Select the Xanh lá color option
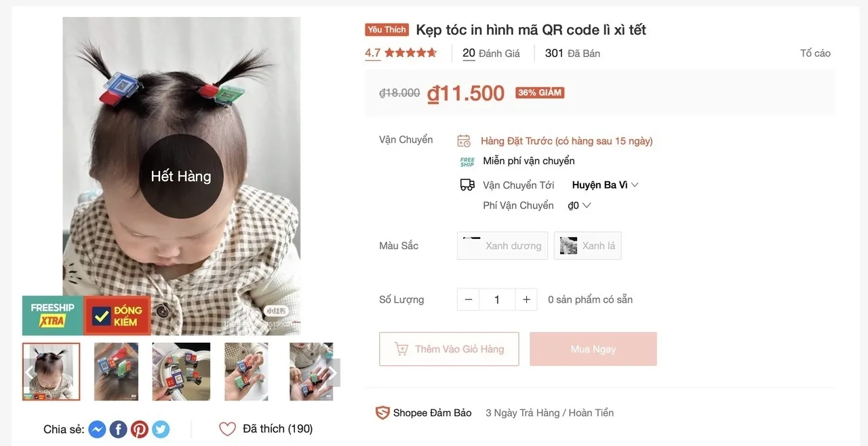 pos(587,246)
